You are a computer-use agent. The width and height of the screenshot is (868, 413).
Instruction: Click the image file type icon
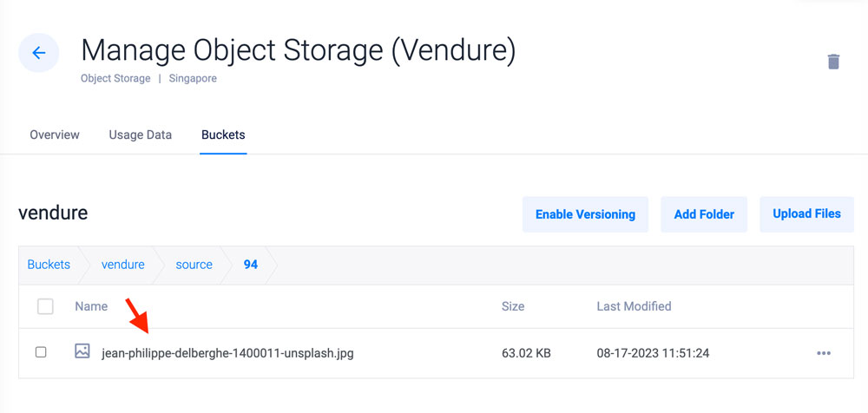[x=82, y=351]
